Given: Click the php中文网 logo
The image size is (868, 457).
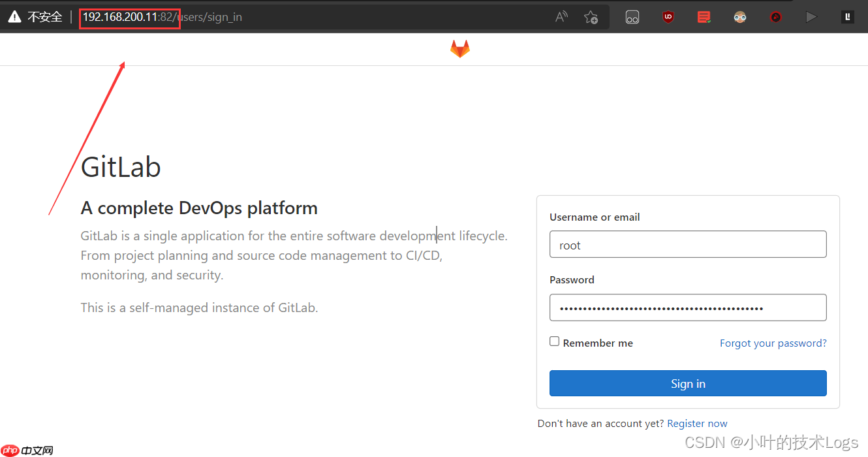Looking at the screenshot, I should click(x=27, y=450).
